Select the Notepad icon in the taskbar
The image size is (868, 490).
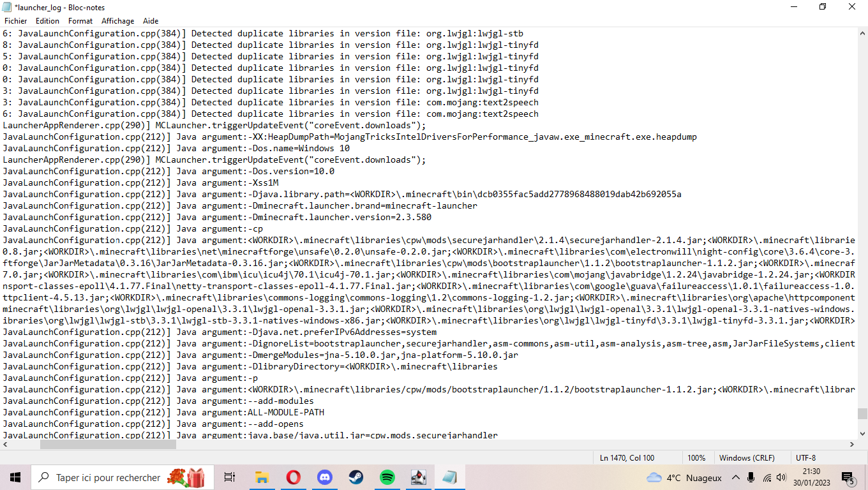[449, 477]
